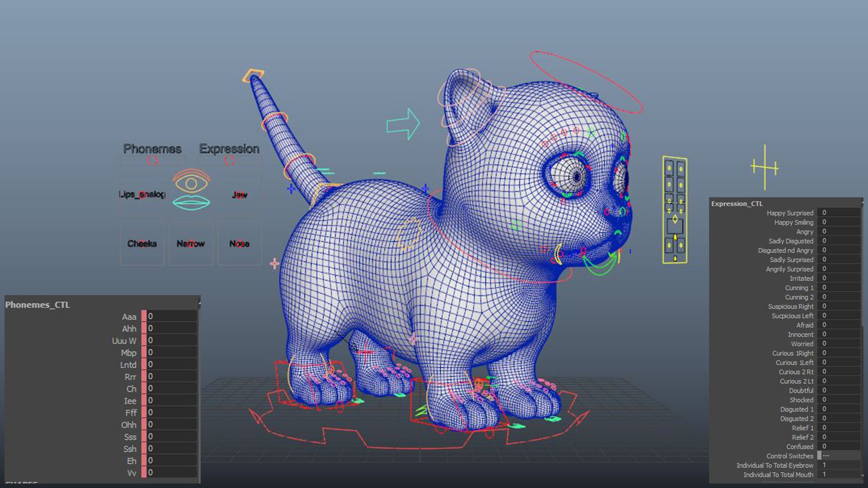Pick the orange square tail-tip control
Viewport: 868px width, 488px height.
pos(254,75)
